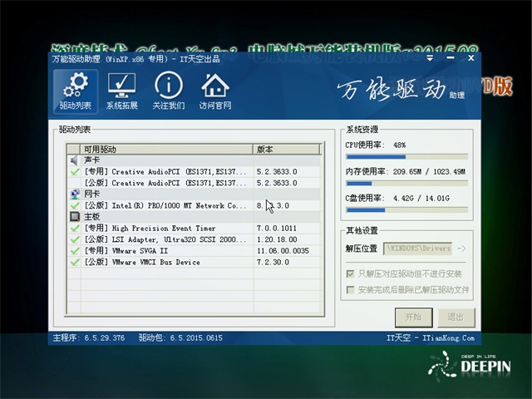Toggle 只解压对应驱动但不进行安装 checkbox
The height and width of the screenshot is (399, 532).
350,273
